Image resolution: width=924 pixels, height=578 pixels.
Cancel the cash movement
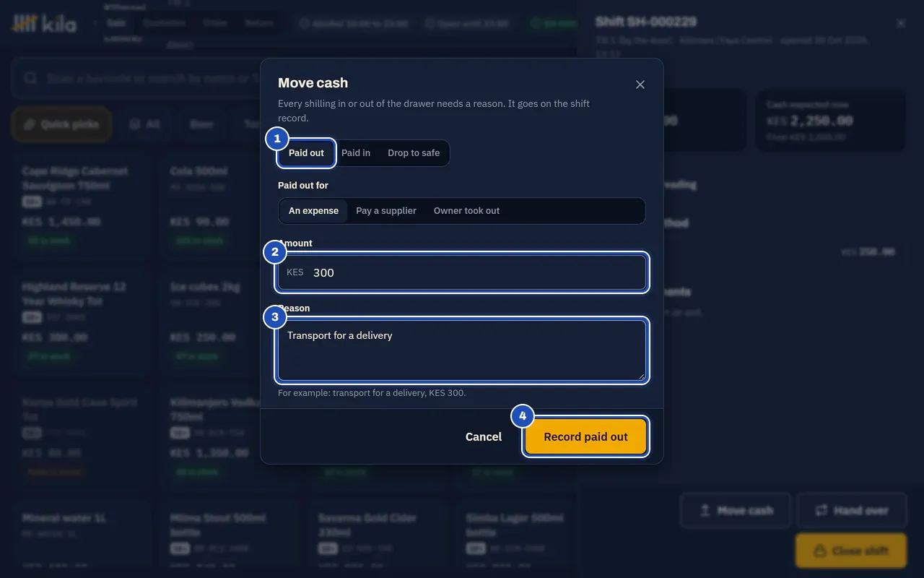(484, 437)
